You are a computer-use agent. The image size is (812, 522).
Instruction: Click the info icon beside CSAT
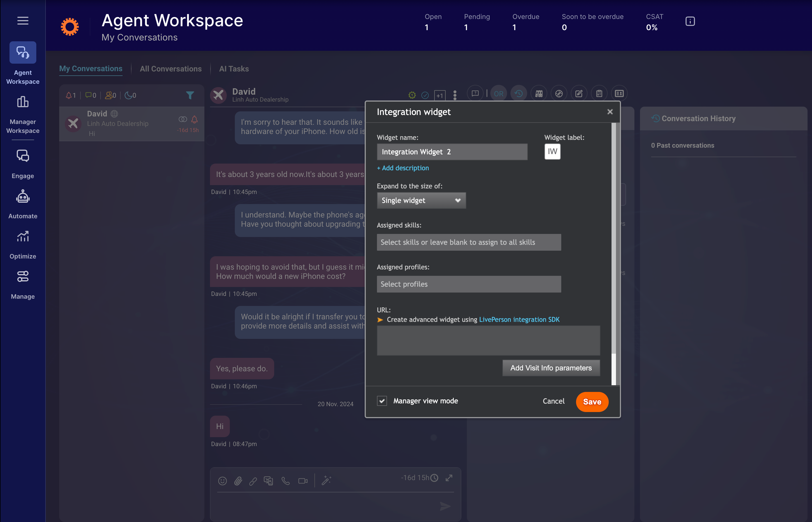tap(690, 21)
